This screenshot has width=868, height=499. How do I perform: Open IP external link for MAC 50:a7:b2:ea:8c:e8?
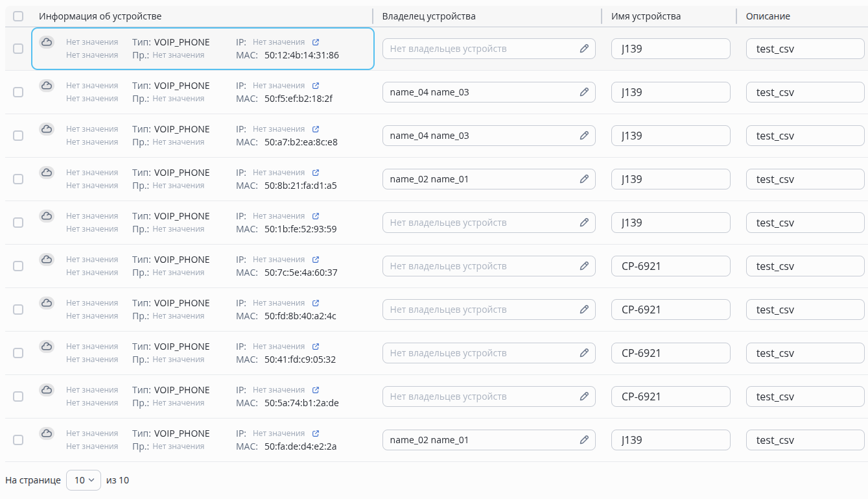(x=316, y=129)
